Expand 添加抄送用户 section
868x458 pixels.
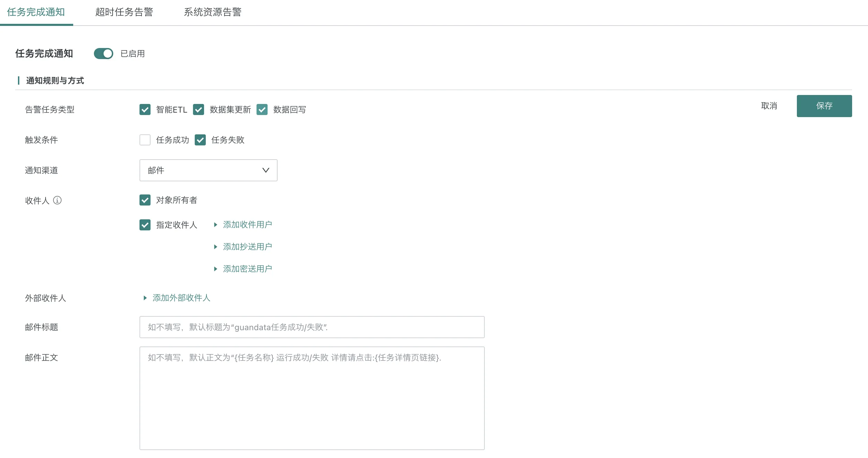(x=247, y=247)
